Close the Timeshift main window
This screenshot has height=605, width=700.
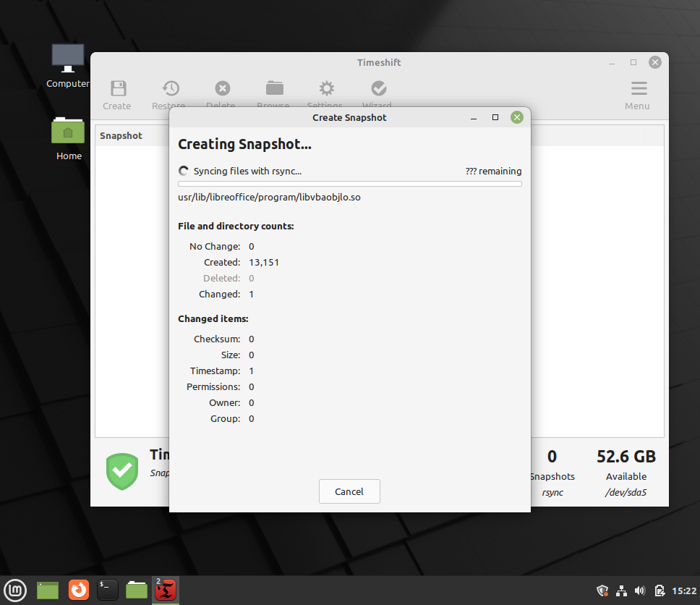[655, 62]
